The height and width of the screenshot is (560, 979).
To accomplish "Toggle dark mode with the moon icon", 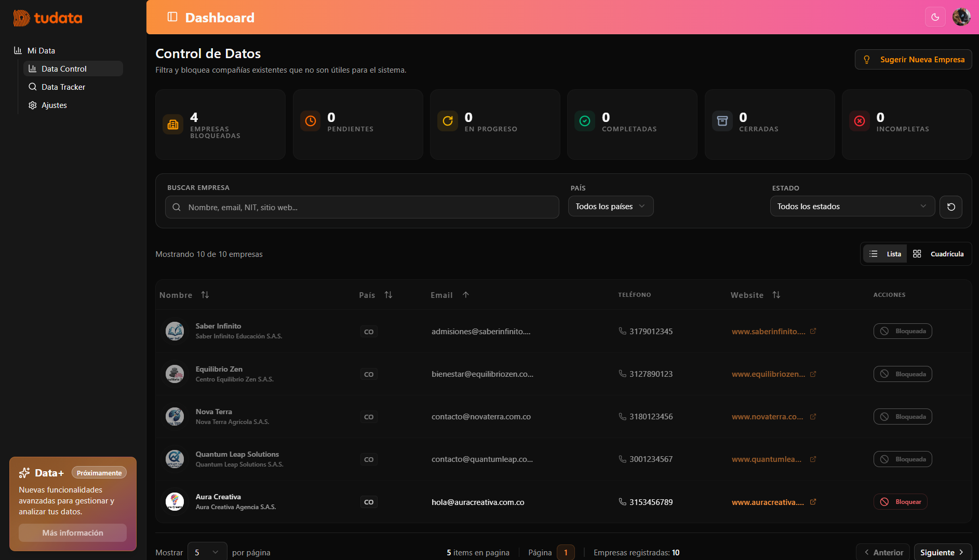I will [x=935, y=17].
